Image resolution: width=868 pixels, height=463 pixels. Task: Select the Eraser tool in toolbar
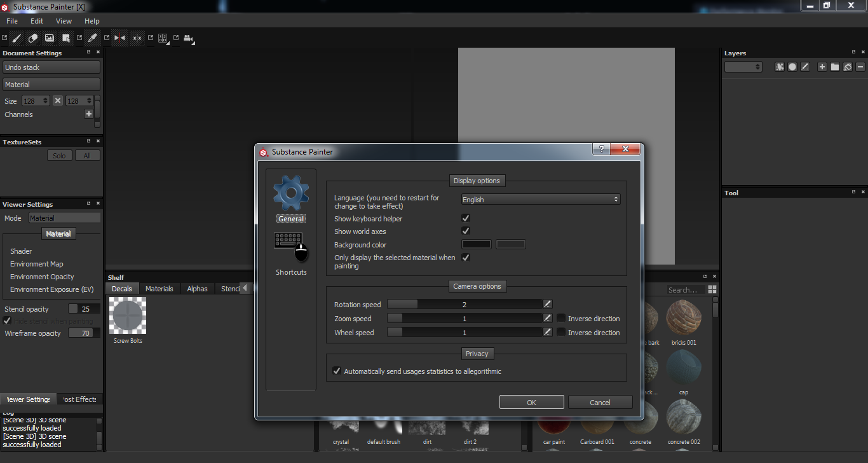[x=33, y=38]
